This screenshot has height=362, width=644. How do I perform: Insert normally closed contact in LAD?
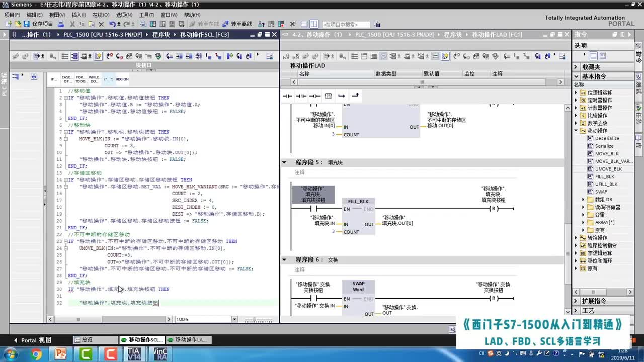pos(301,96)
